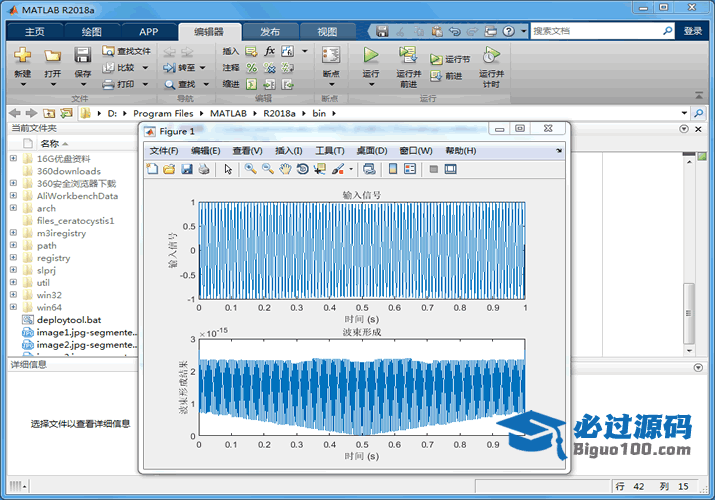Open Figure 1 Insert (插入) menu
715x500 pixels.
pos(289,151)
